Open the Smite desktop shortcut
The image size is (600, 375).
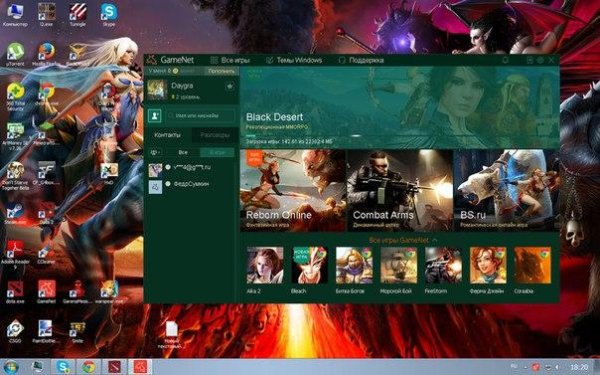78,331
